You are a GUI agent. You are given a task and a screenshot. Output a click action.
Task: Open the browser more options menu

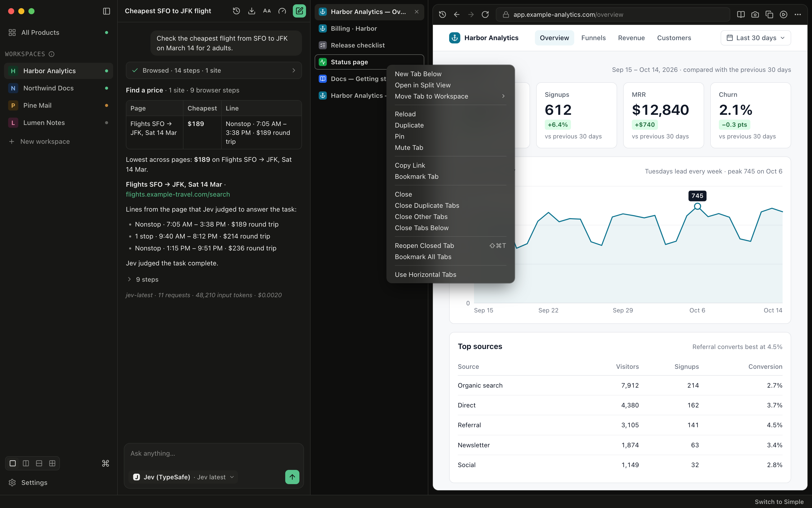point(798,14)
